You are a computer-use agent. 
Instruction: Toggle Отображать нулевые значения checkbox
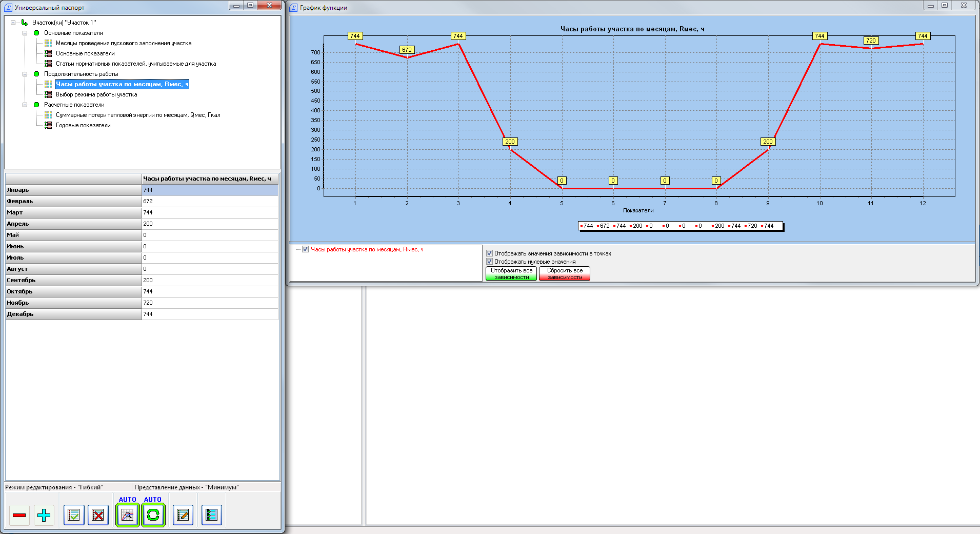[x=489, y=262]
